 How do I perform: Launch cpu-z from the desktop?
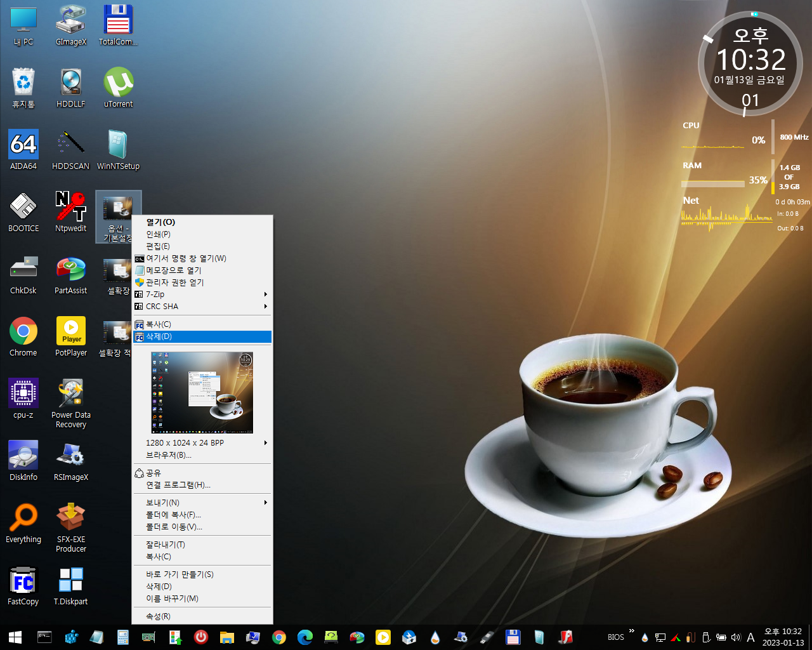23,399
